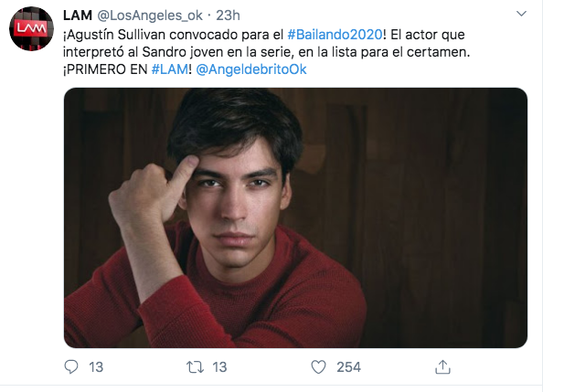This screenshot has height=392, width=564.
Task: Open the @LosAngeles_ok handle
Action: (150, 16)
